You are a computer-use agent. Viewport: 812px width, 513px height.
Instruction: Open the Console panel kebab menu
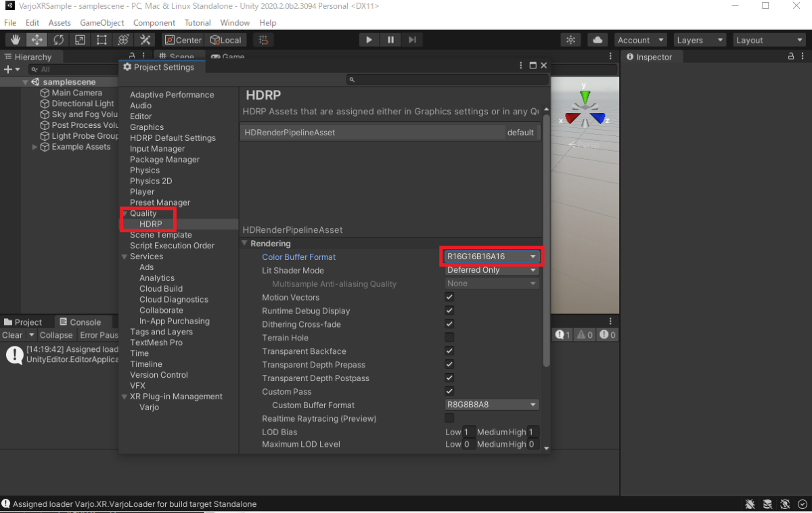coord(610,322)
